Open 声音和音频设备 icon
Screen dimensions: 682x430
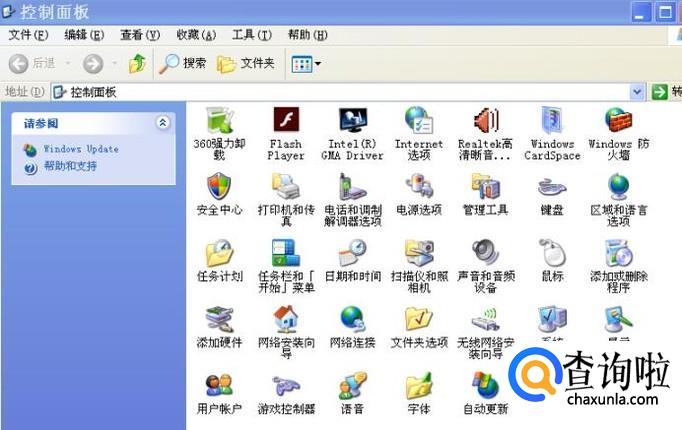pyautogui.click(x=485, y=253)
